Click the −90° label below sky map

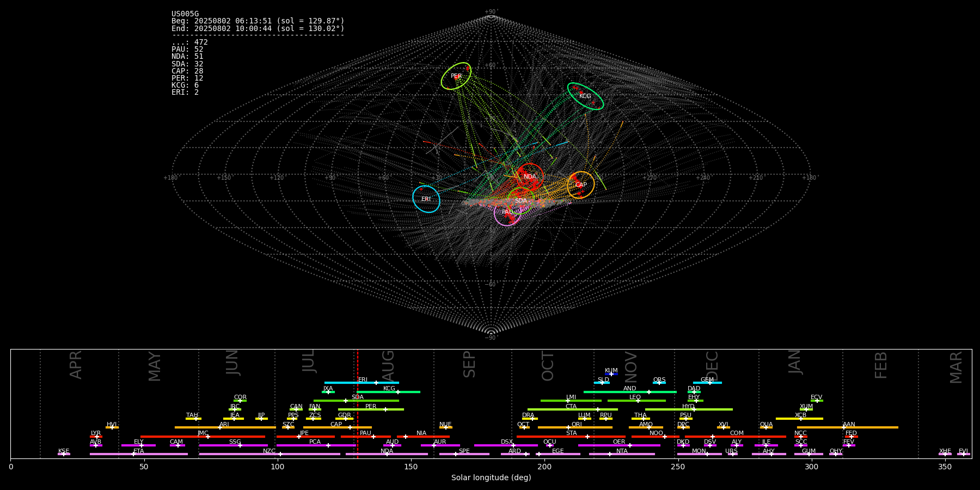491,338
